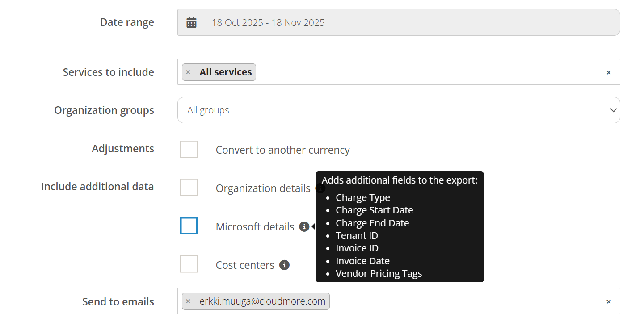
Task: Click the info icon beside Microsoft details
Action: coord(304,226)
